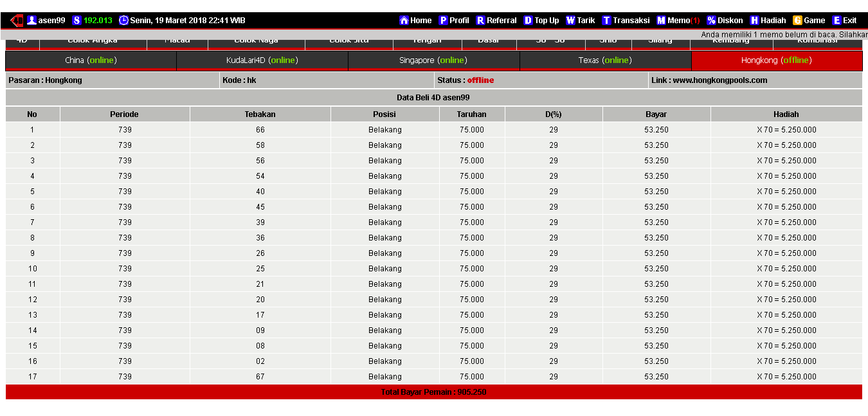Open Profil via the P icon
This screenshot has height=416, width=868.
point(443,21)
